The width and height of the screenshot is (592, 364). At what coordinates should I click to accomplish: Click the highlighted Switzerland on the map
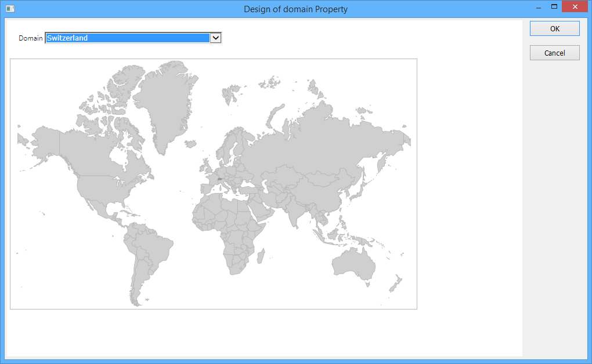pos(220,179)
